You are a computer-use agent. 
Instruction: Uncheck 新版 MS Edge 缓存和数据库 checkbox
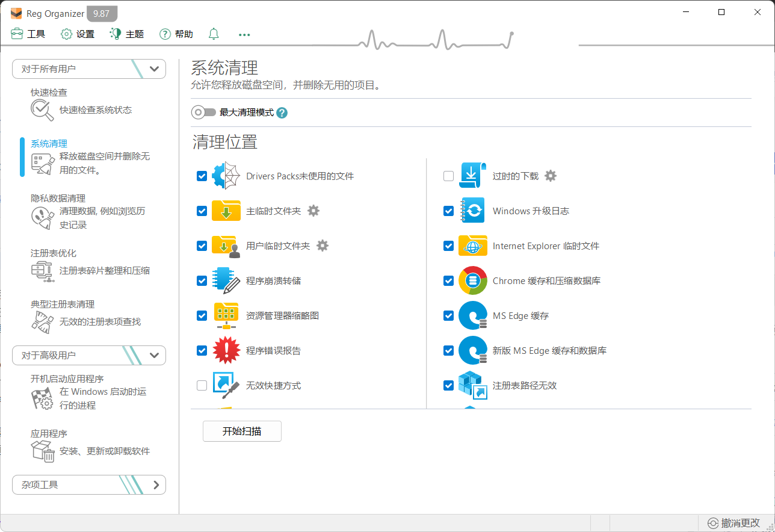point(448,351)
